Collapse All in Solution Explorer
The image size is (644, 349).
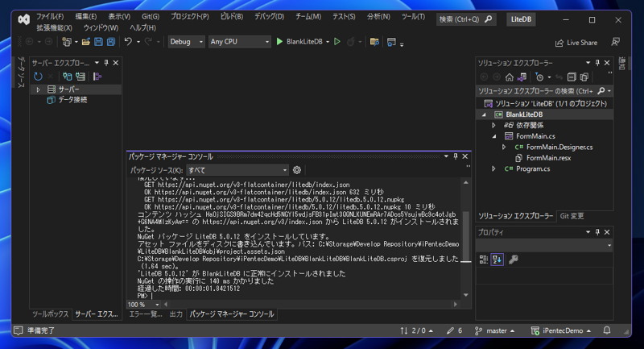click(x=572, y=77)
